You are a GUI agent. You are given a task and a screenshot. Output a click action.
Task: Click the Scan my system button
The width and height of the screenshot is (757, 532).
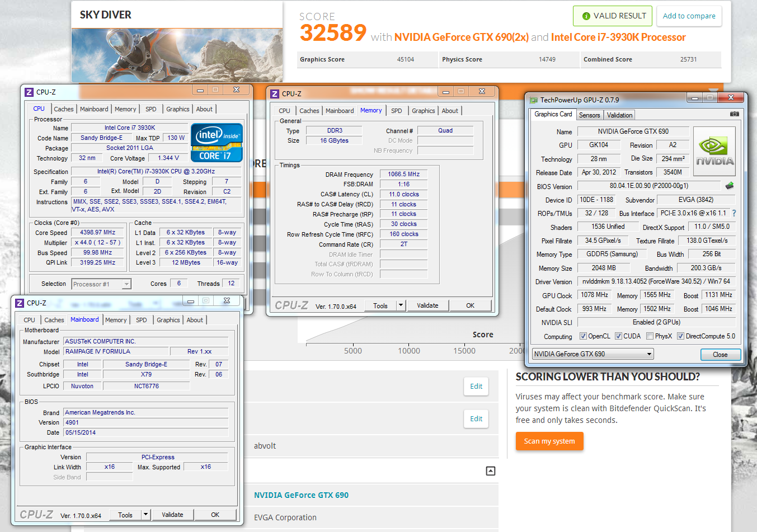pyautogui.click(x=549, y=441)
